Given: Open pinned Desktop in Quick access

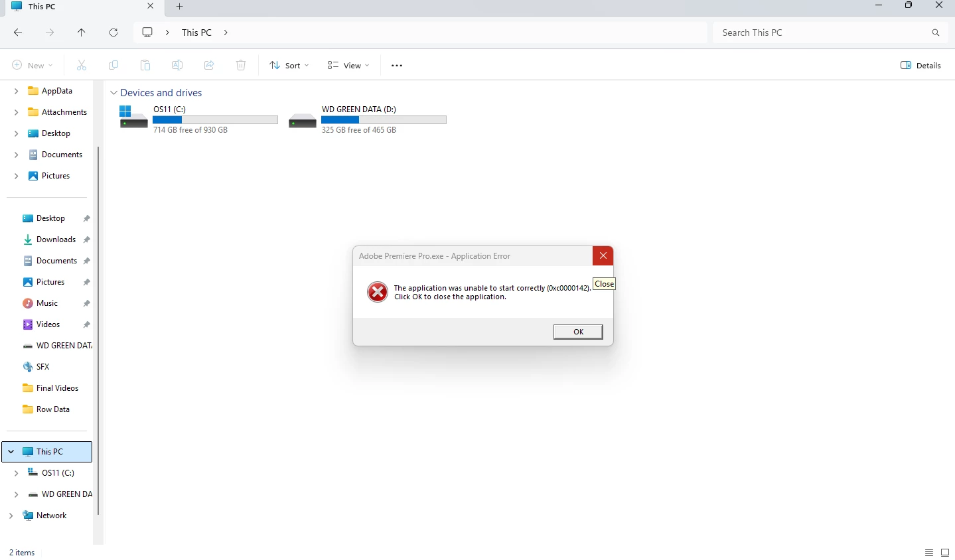Looking at the screenshot, I should point(50,218).
